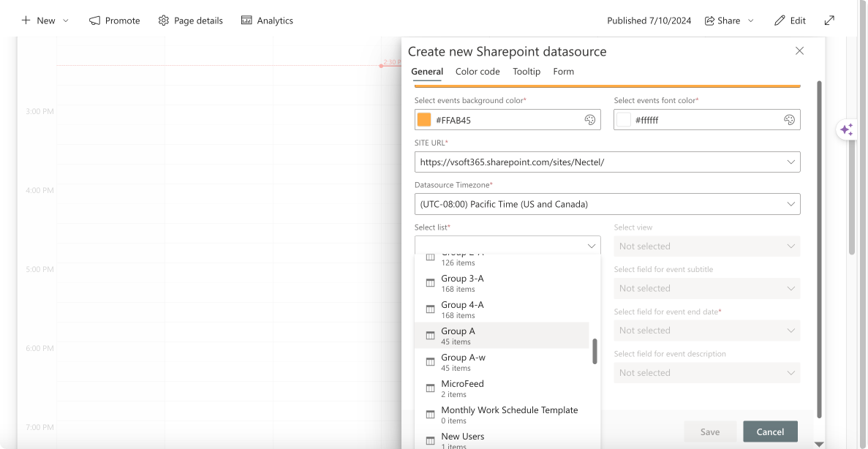Open Select field for event subtitle dropdown
The height and width of the screenshot is (449, 868).
pyautogui.click(x=707, y=288)
